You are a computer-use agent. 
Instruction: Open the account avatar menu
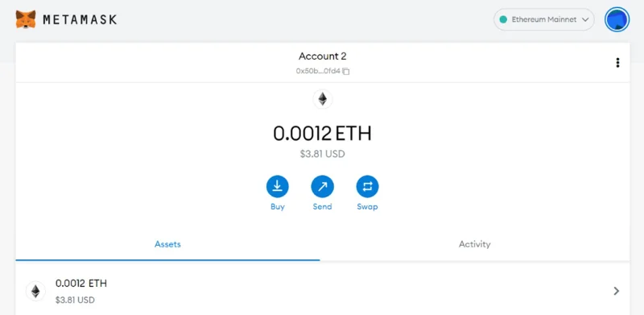617,19
